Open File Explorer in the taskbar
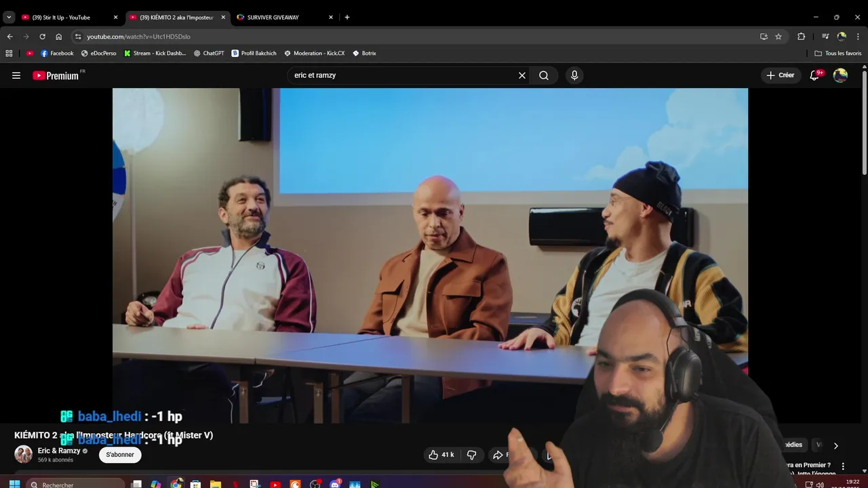 (x=216, y=484)
